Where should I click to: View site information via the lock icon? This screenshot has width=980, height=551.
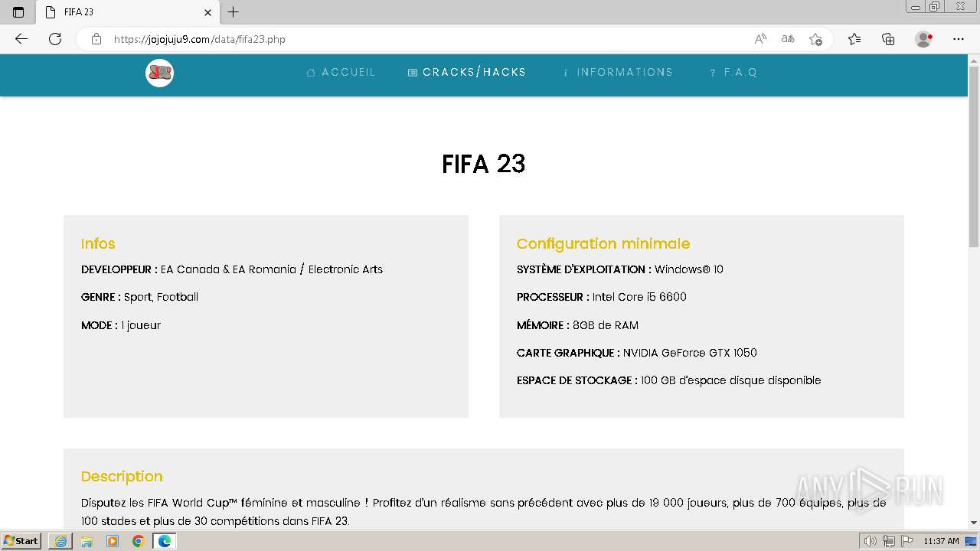click(96, 39)
